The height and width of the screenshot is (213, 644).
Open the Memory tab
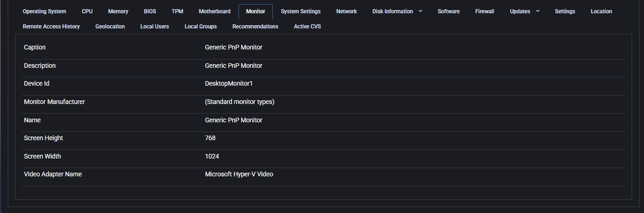pyautogui.click(x=118, y=11)
